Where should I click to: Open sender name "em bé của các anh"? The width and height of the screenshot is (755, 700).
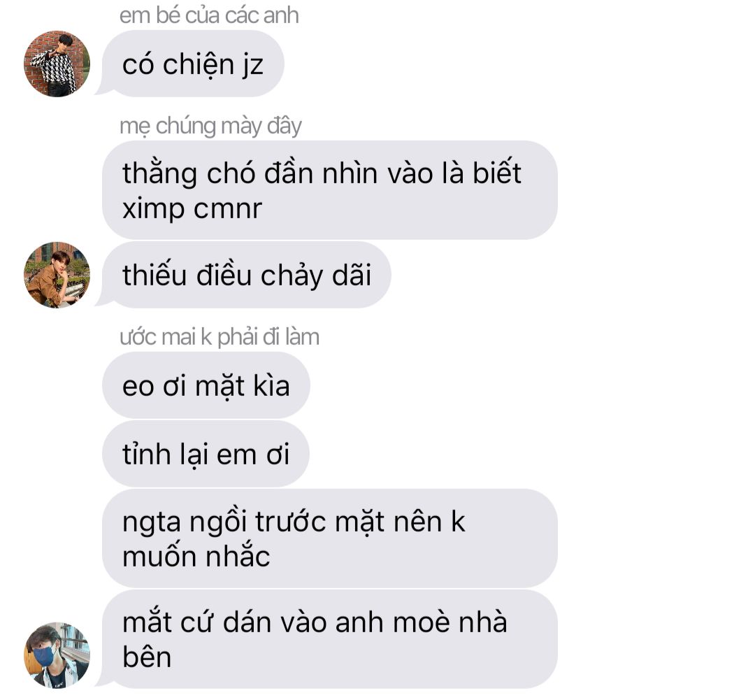tap(209, 15)
